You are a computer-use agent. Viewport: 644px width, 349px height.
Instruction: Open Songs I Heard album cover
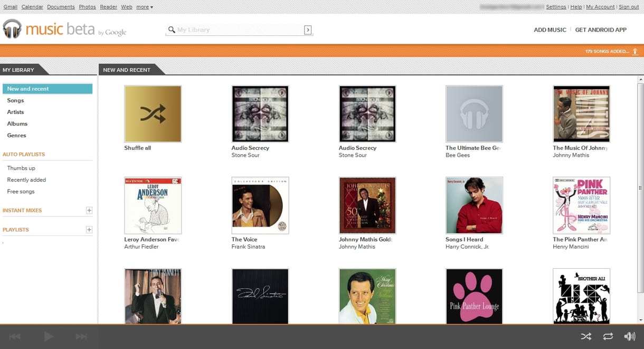(x=474, y=205)
